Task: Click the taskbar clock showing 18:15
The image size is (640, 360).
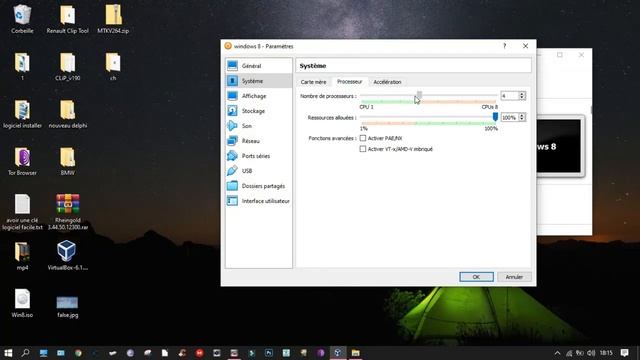Action: 606,353
